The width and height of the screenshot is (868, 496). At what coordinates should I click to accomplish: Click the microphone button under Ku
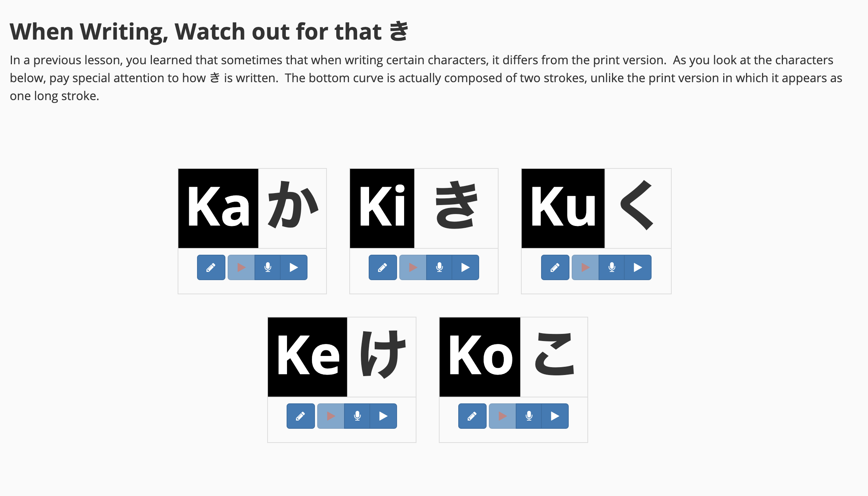612,267
